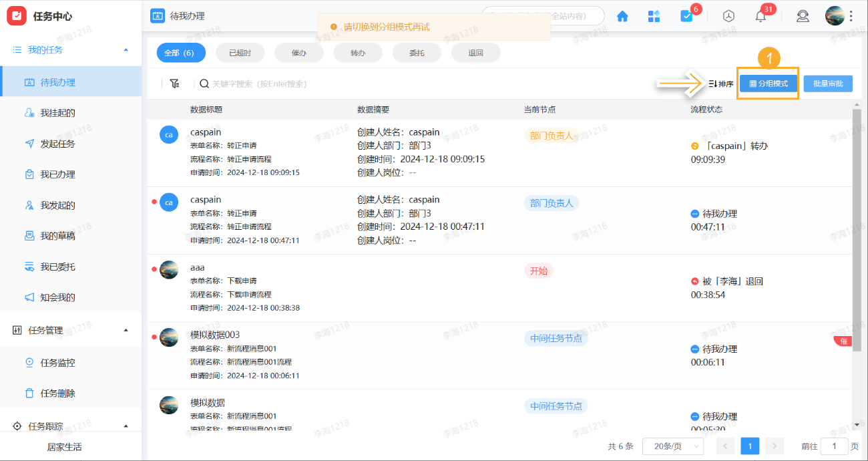
Task: Click the 批量审批 batch approval button
Action: (828, 83)
